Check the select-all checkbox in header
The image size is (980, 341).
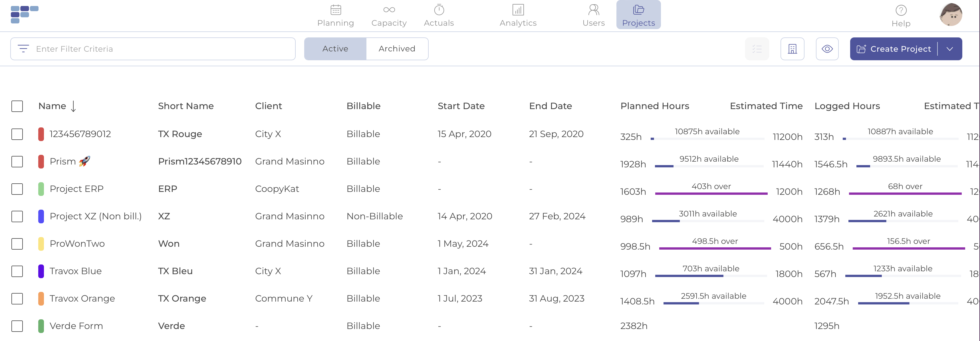[x=17, y=106]
